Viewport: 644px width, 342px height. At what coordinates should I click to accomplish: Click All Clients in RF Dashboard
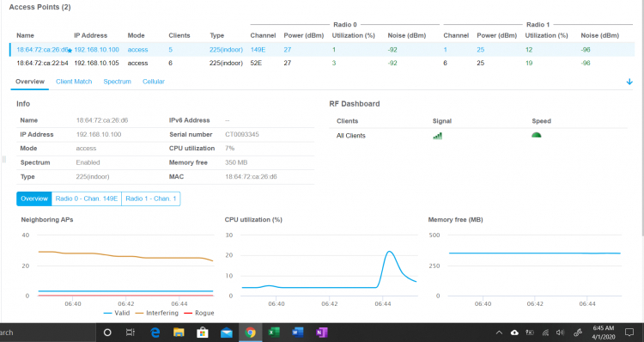point(350,136)
